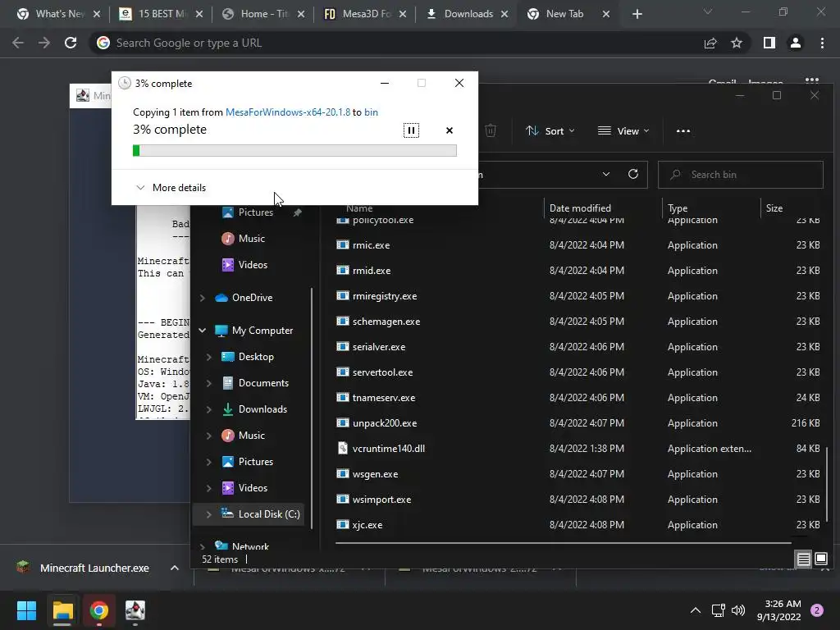Image resolution: width=840 pixels, height=630 pixels.
Task: Open the bin destination link
Action: tap(371, 112)
